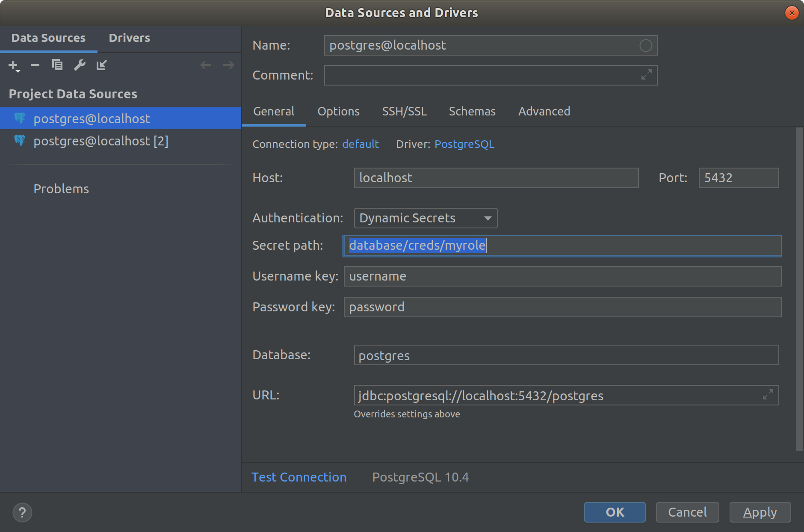This screenshot has width=804, height=532.
Task: Click Test Connection link
Action: [x=299, y=477]
